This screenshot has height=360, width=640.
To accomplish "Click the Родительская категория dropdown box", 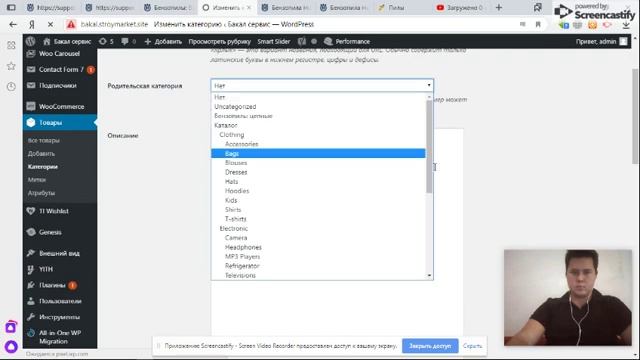I will [x=322, y=85].
